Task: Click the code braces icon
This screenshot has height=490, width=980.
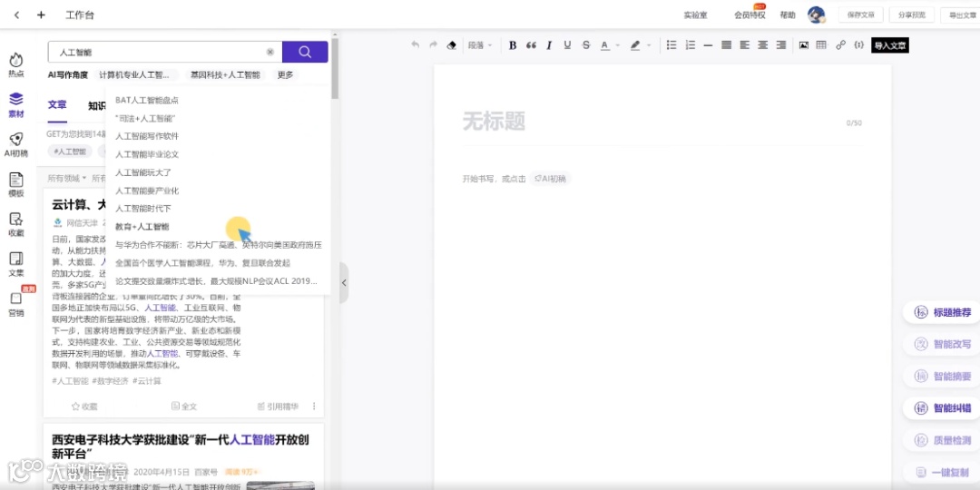Action: [x=858, y=45]
